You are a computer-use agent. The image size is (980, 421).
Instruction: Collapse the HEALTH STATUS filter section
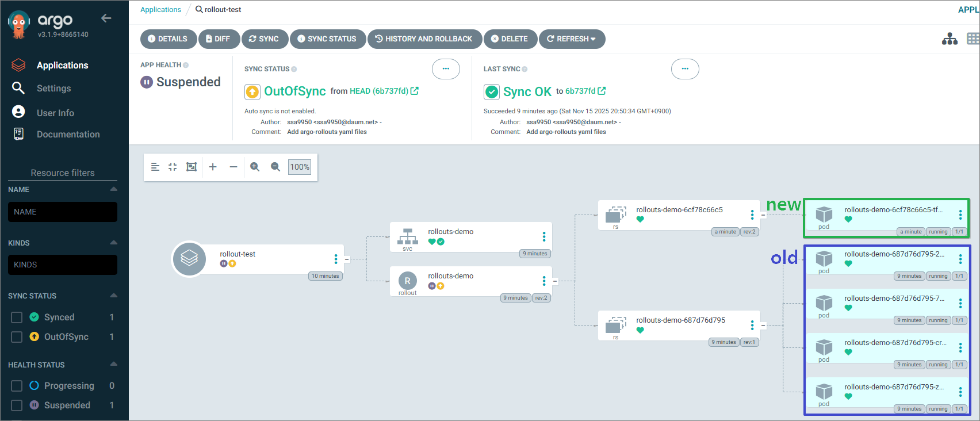click(113, 365)
